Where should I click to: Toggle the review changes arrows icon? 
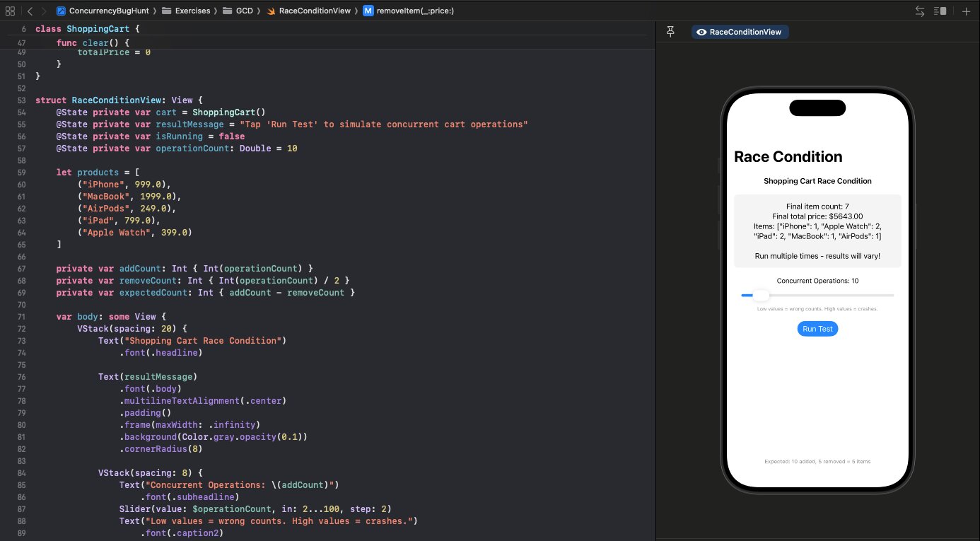(x=920, y=11)
